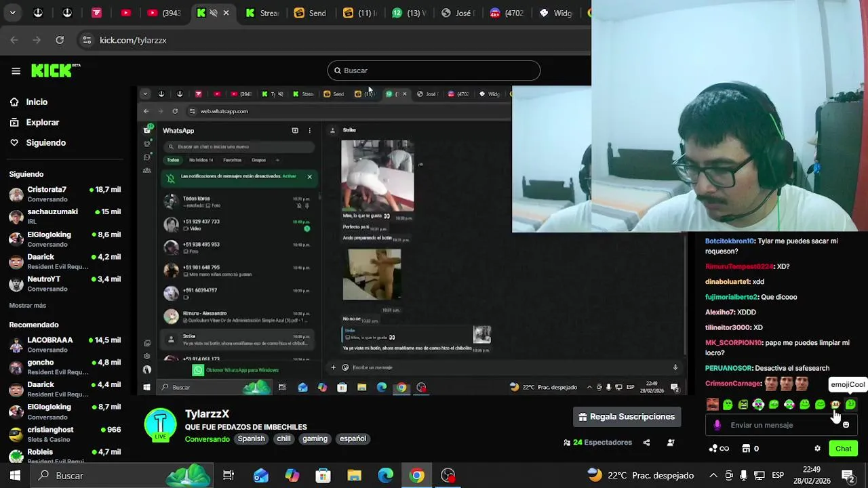This screenshot has height=488, width=868.
Task: Go back with the browser back arrow
Action: [14, 40]
